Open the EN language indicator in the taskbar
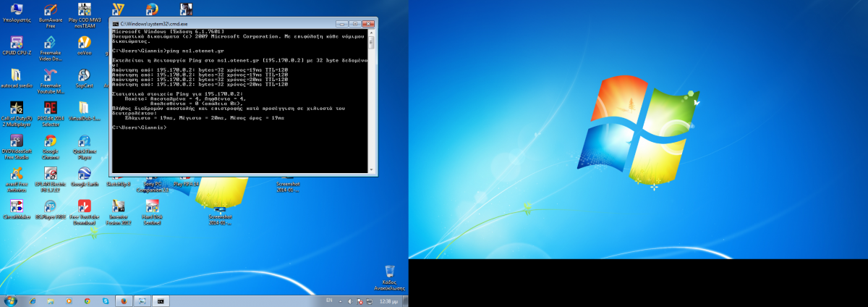The height and width of the screenshot is (307, 868). [329, 300]
